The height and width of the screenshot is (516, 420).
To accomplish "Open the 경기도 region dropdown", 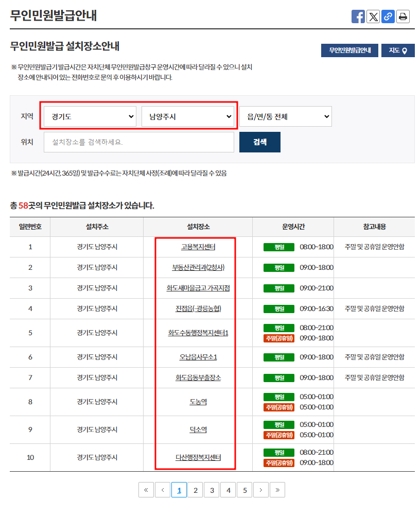I will coord(89,116).
